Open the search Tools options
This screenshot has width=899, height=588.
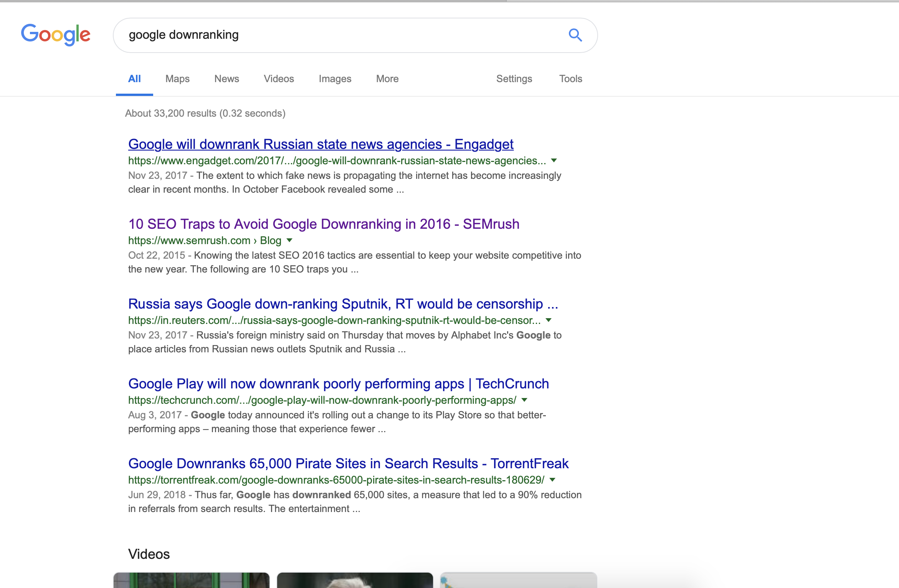(x=570, y=79)
